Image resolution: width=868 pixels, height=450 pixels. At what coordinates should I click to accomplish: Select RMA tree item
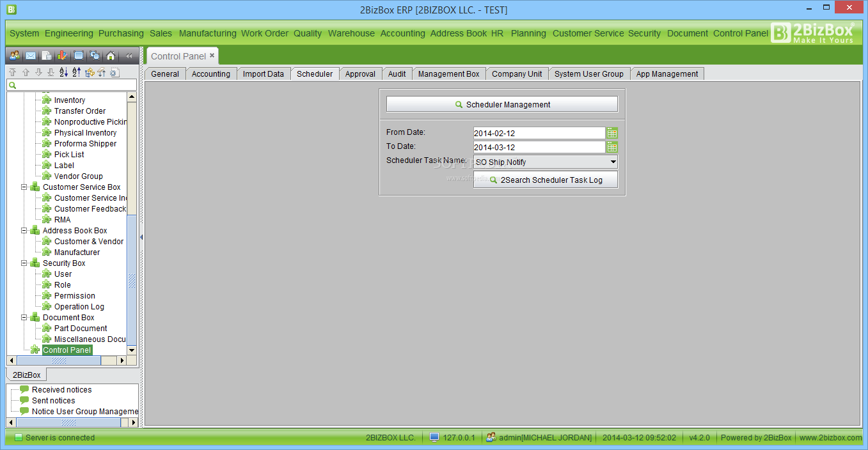pyautogui.click(x=63, y=220)
